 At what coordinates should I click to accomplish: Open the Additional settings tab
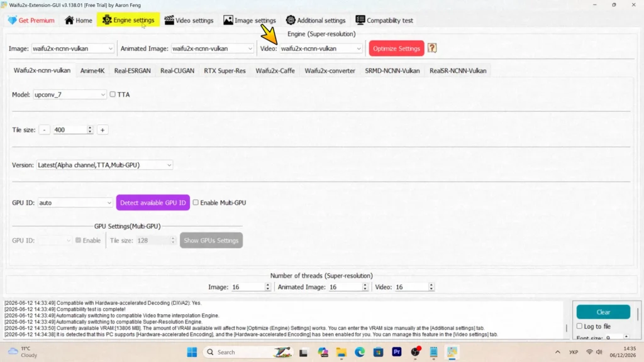point(316,20)
